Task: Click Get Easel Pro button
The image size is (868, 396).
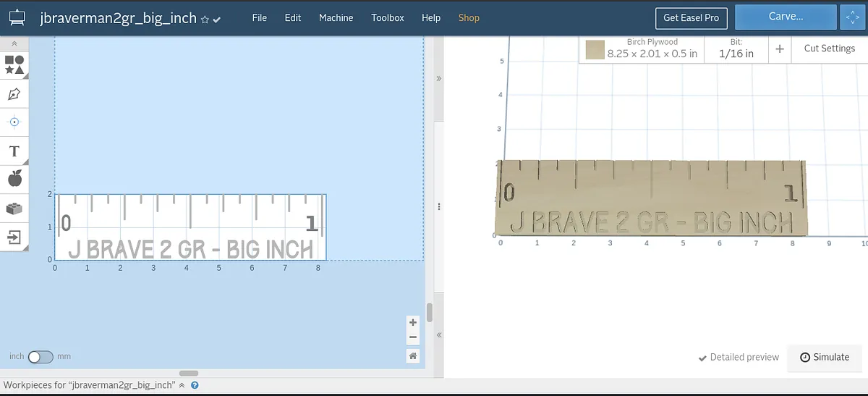Action: click(x=691, y=17)
